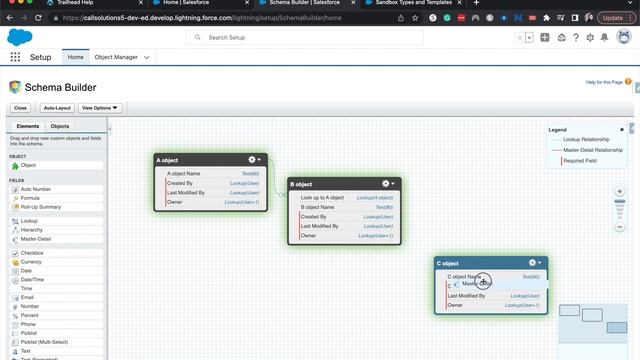Pick the Checkbox field type
Viewport: 640px width, 360px height.
click(x=56, y=253)
